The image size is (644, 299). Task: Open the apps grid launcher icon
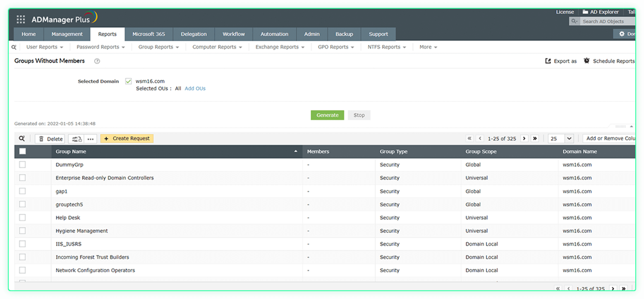coord(21,19)
